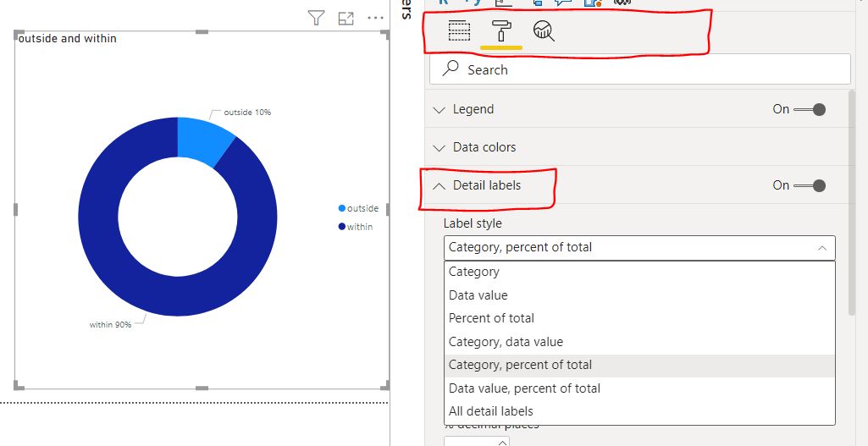Click the outside legend entry
The image size is (868, 446).
(x=358, y=208)
